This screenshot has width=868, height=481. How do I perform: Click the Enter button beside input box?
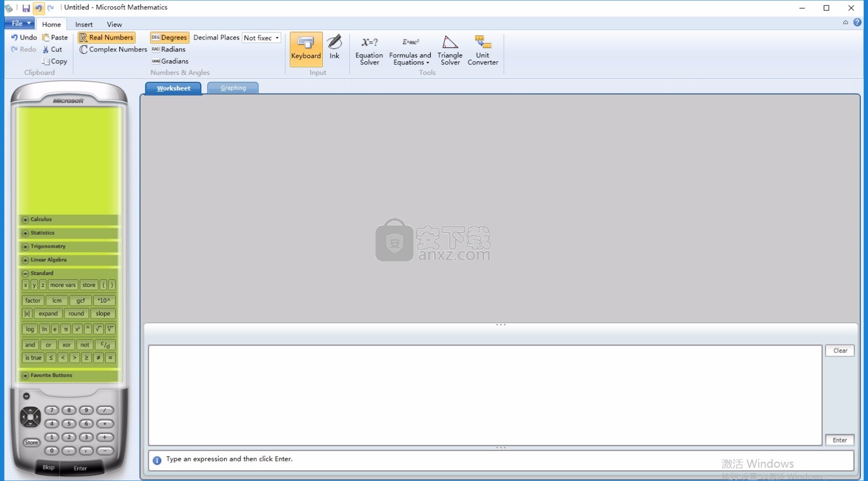click(840, 440)
